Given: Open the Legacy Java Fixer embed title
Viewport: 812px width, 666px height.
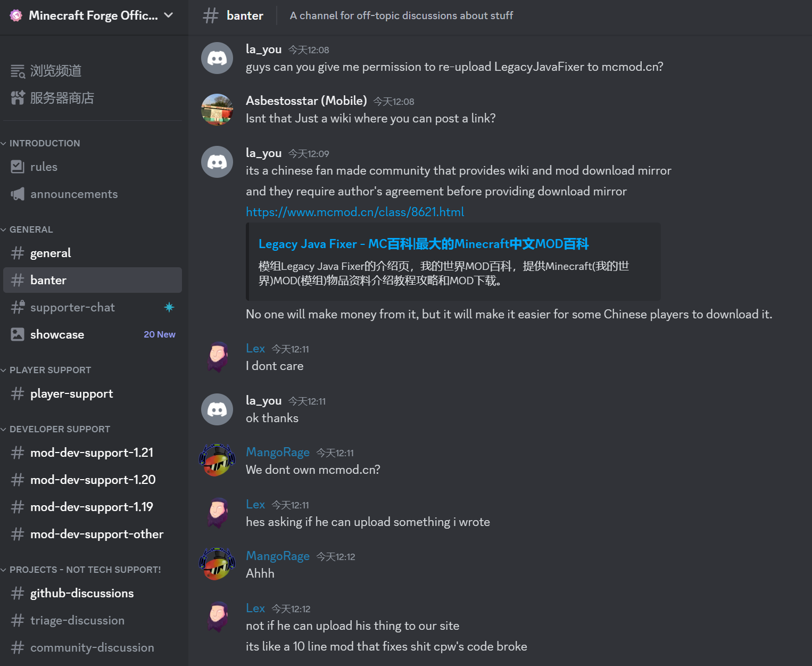Looking at the screenshot, I should tap(423, 244).
